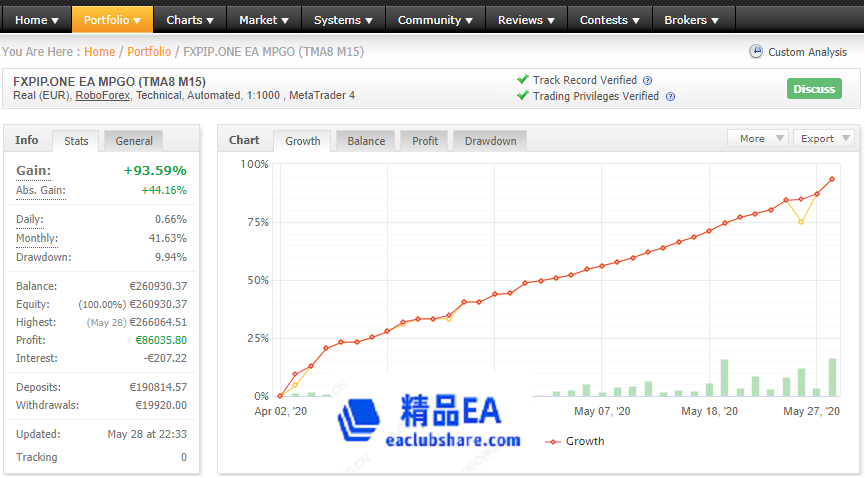This screenshot has width=865, height=478.
Task: Click the May 18, '20 axis label
Action: (709, 412)
